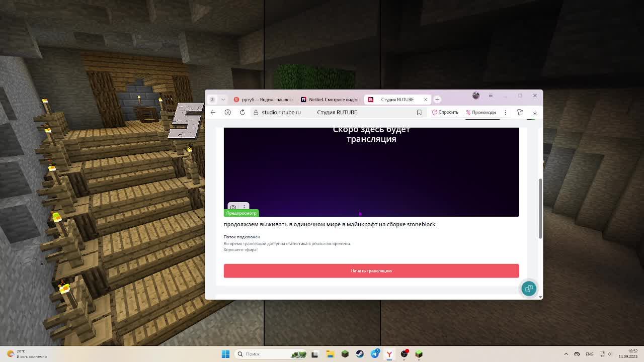The width and height of the screenshot is (644, 362).
Task: Open Yandex Browser from the taskbar
Action: (x=389, y=354)
